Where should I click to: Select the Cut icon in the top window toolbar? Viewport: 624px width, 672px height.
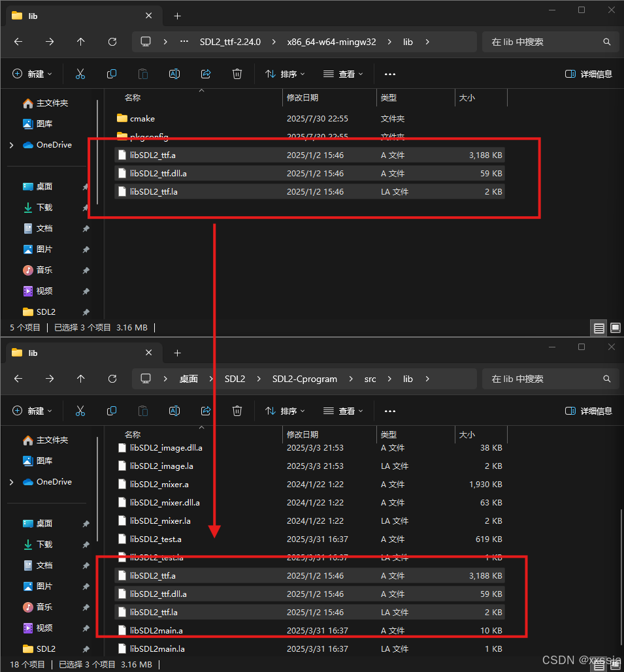[80, 74]
